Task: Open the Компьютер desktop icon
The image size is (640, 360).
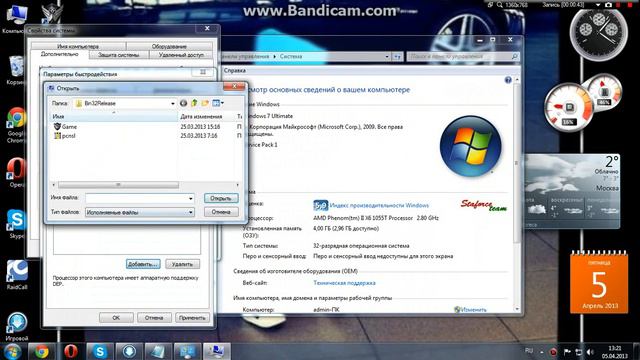Action: (16, 18)
